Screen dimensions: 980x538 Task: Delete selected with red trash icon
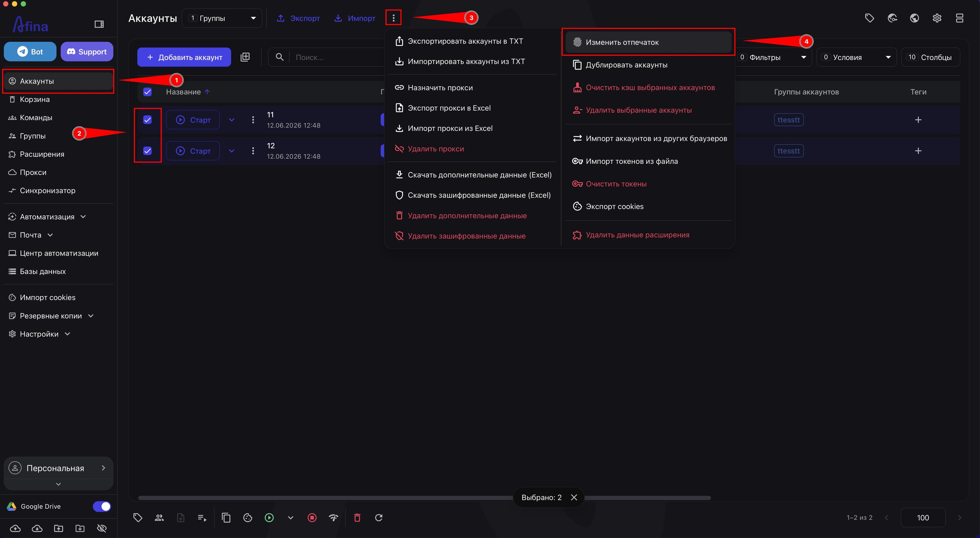pos(357,517)
